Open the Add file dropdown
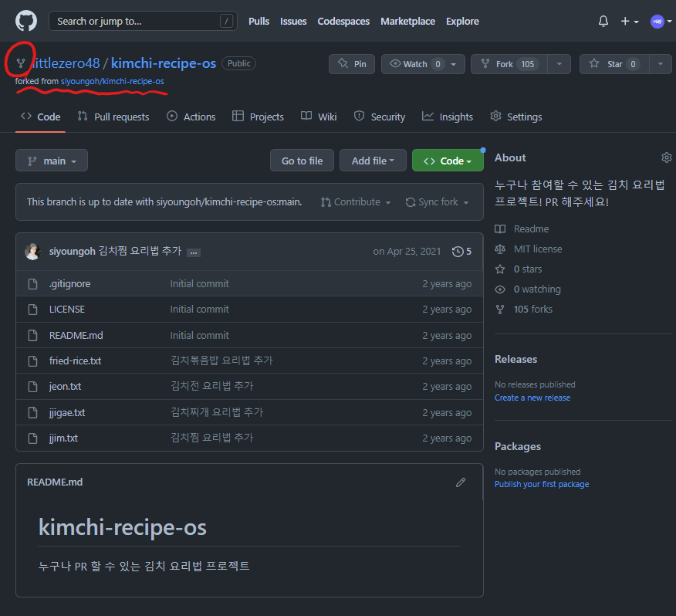676x616 pixels. coord(373,161)
